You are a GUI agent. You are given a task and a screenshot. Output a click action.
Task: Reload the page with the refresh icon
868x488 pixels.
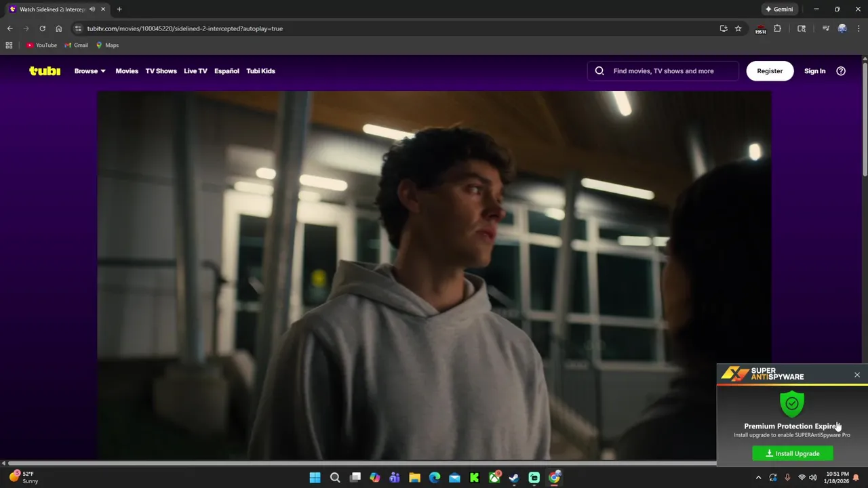[42, 28]
